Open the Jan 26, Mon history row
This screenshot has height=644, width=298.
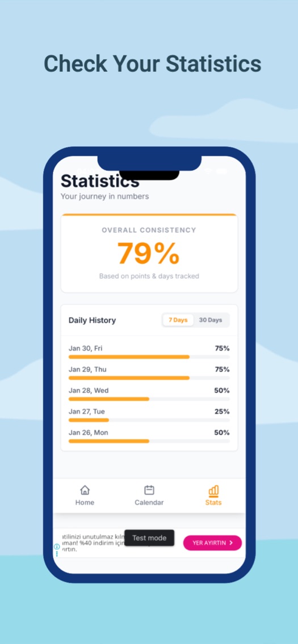(x=149, y=436)
